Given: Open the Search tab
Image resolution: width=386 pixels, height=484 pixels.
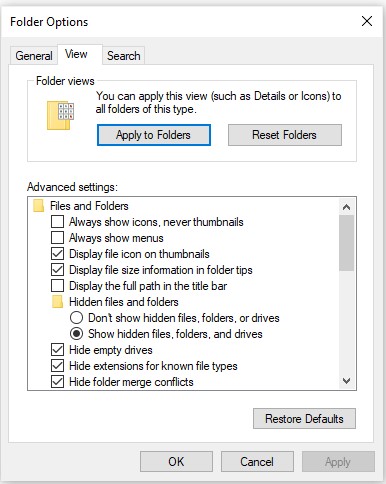Looking at the screenshot, I should coord(123,56).
